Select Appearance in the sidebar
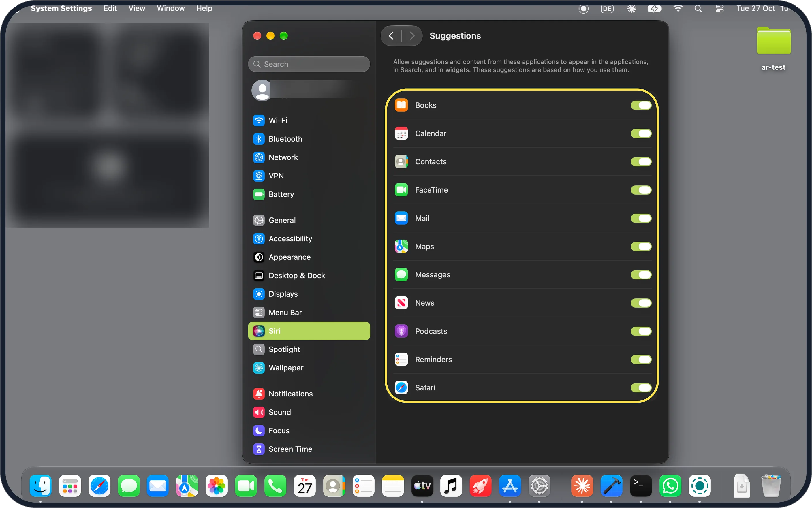Screen dimensions: 812x508 (309, 257)
